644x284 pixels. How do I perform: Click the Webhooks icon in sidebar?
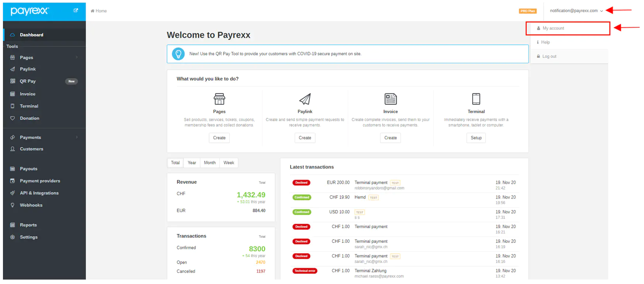coord(13,205)
